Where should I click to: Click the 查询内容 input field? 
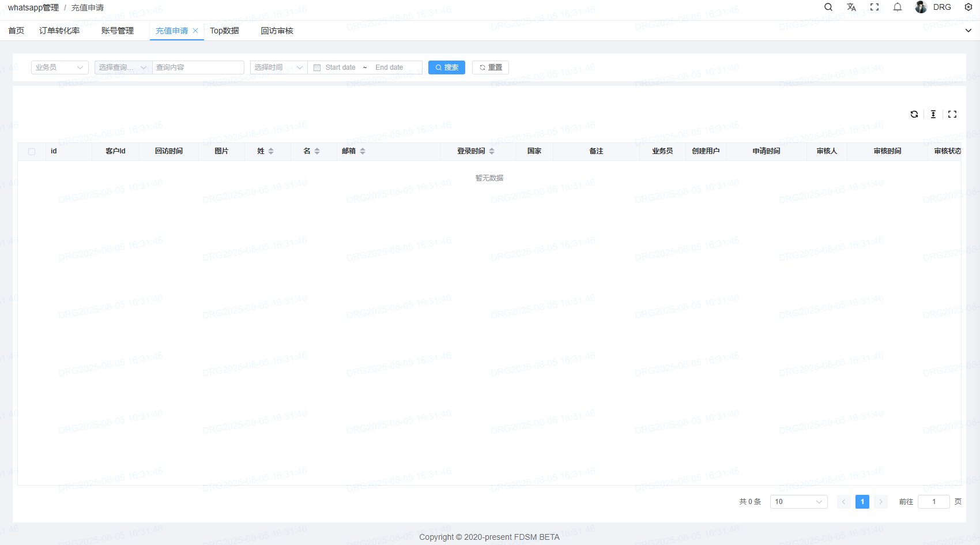point(198,67)
